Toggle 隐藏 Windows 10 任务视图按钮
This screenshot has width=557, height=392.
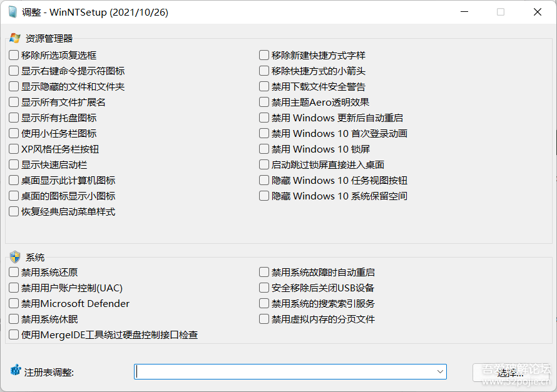(x=264, y=180)
